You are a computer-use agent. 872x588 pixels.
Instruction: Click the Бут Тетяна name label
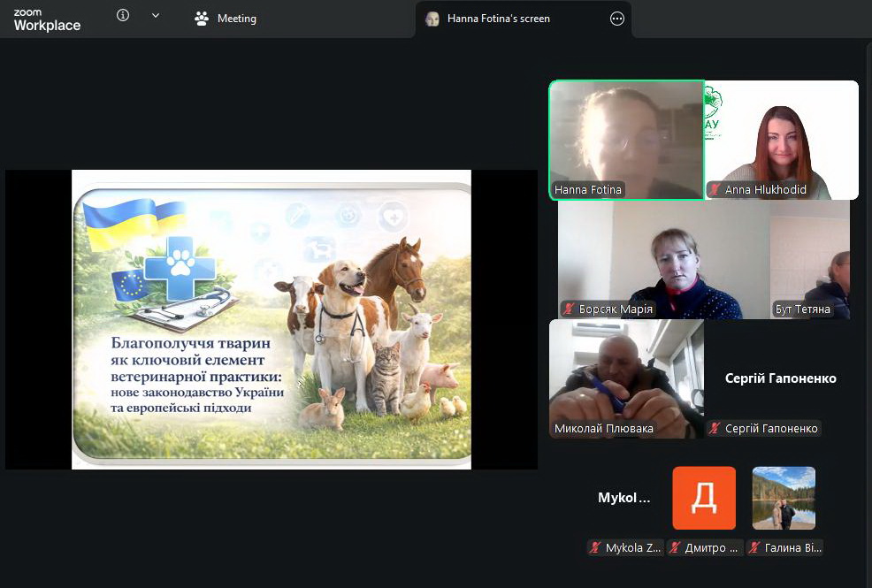click(x=802, y=309)
